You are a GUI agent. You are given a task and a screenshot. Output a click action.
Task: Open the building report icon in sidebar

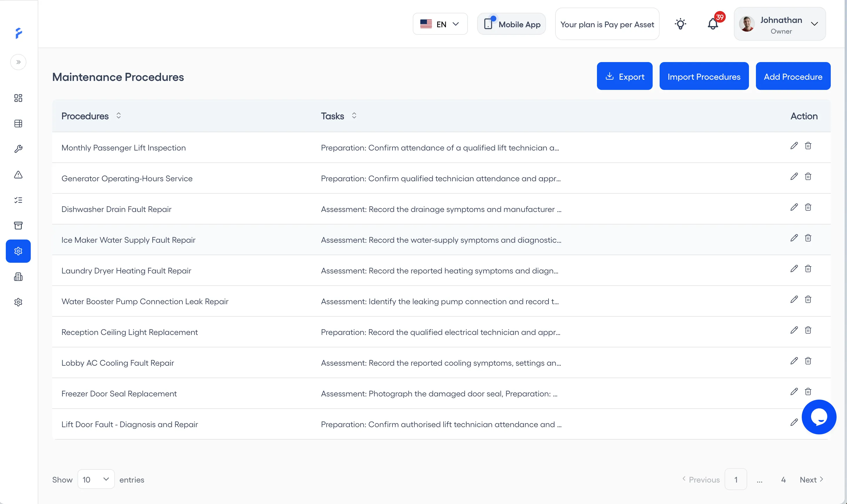18,277
